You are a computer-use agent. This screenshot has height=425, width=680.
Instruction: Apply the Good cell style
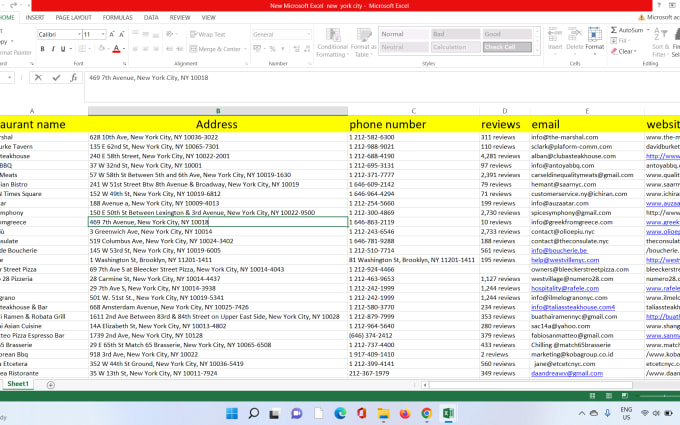507,34
